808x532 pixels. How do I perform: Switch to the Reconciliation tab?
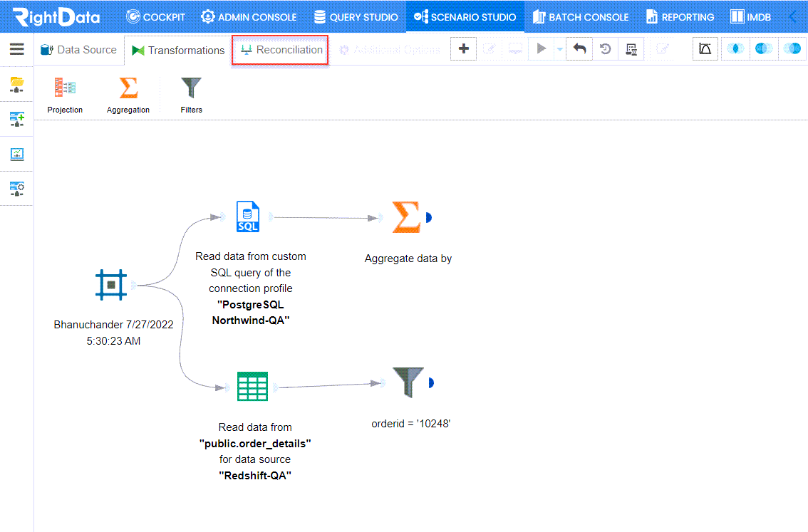280,50
